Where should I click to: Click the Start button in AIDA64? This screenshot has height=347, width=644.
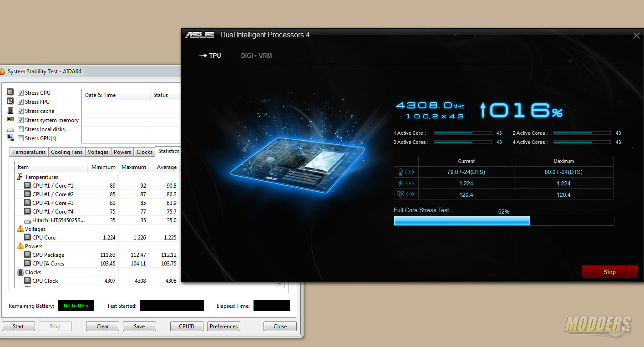tap(18, 327)
